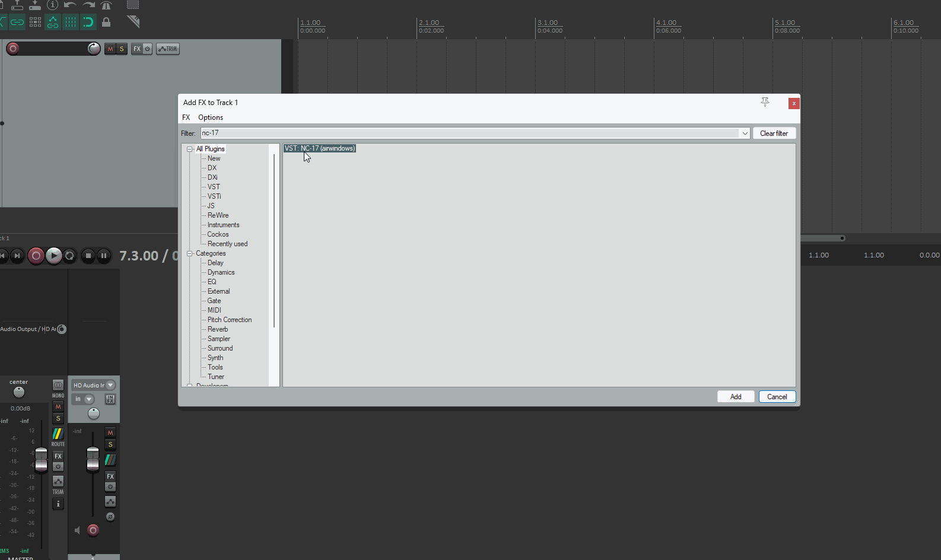The image size is (941, 560).
Task: Open master ROUTE striped icon
Action: (x=58, y=434)
